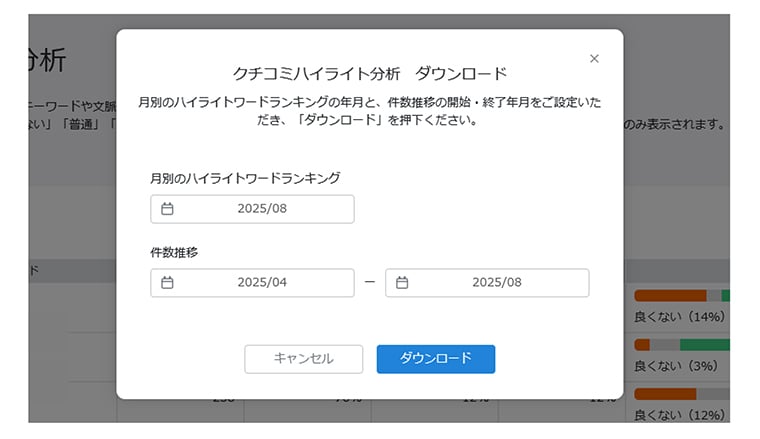Viewport: 760px width, 439px height.
Task: Click the orange bar above 良くない（12%）
Action: coord(664,394)
